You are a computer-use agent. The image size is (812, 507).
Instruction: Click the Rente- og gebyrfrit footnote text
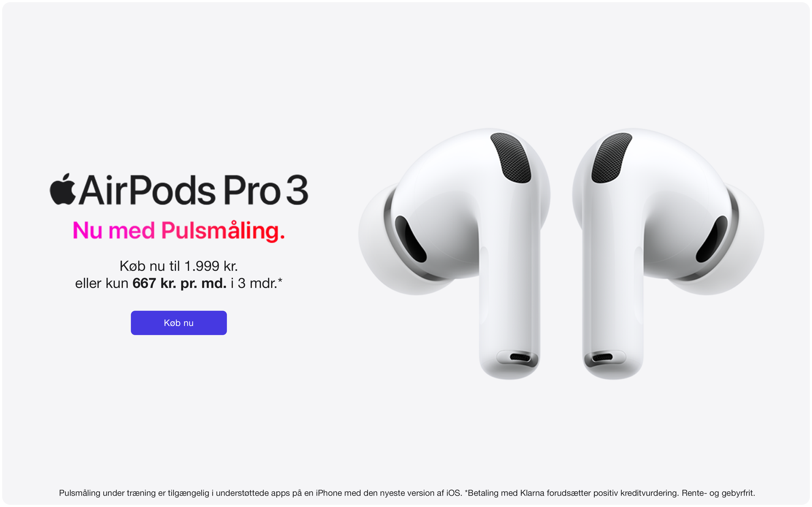(718, 493)
